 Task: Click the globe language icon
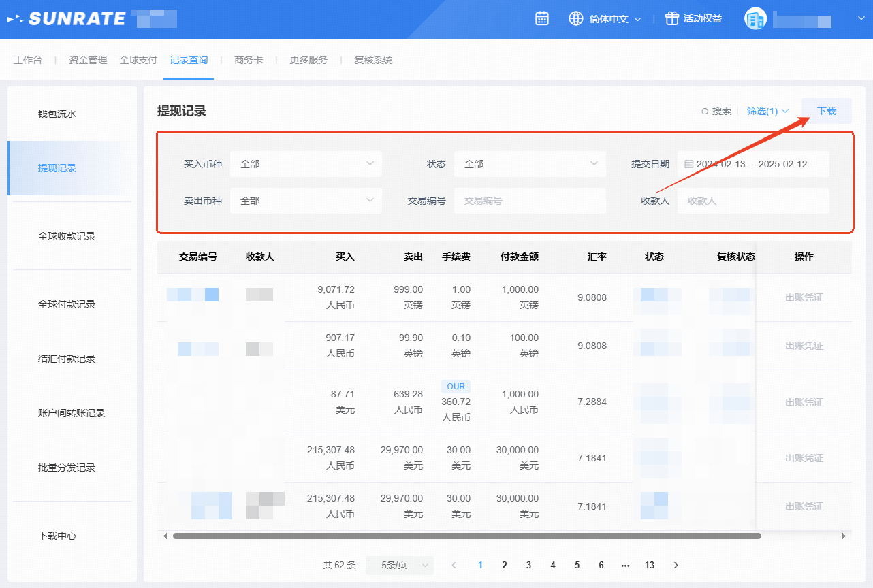[x=576, y=18]
